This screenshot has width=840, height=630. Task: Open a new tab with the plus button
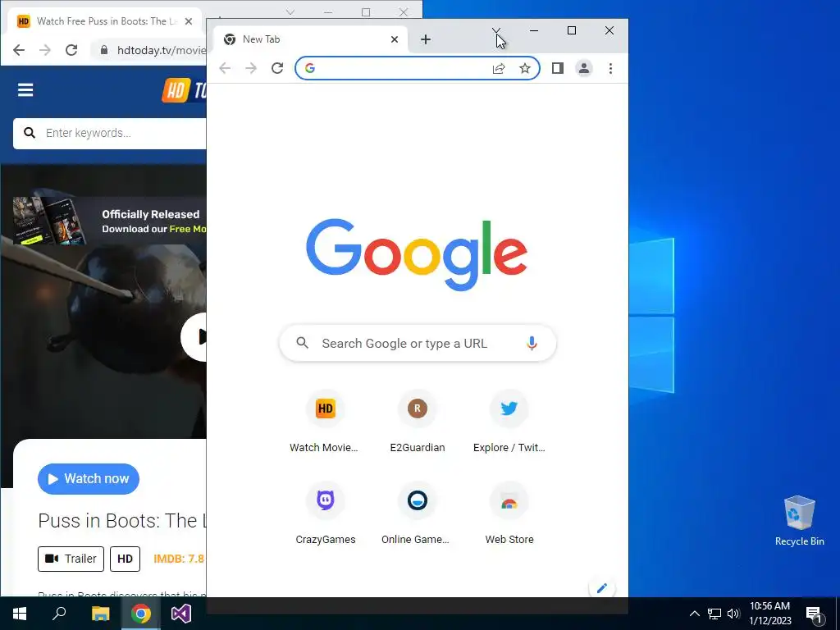click(x=426, y=39)
